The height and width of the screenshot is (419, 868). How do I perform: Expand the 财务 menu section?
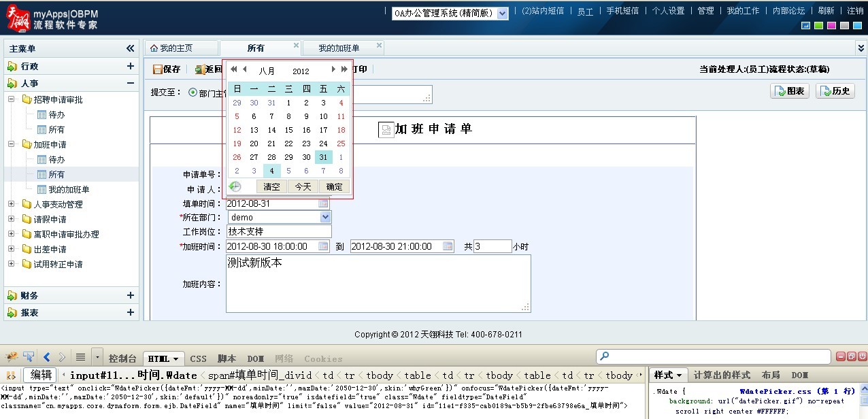click(x=130, y=295)
